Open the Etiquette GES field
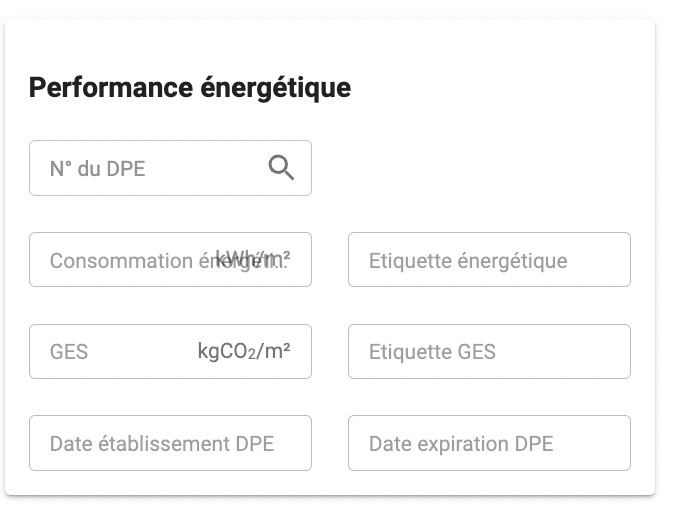 pyautogui.click(x=489, y=352)
